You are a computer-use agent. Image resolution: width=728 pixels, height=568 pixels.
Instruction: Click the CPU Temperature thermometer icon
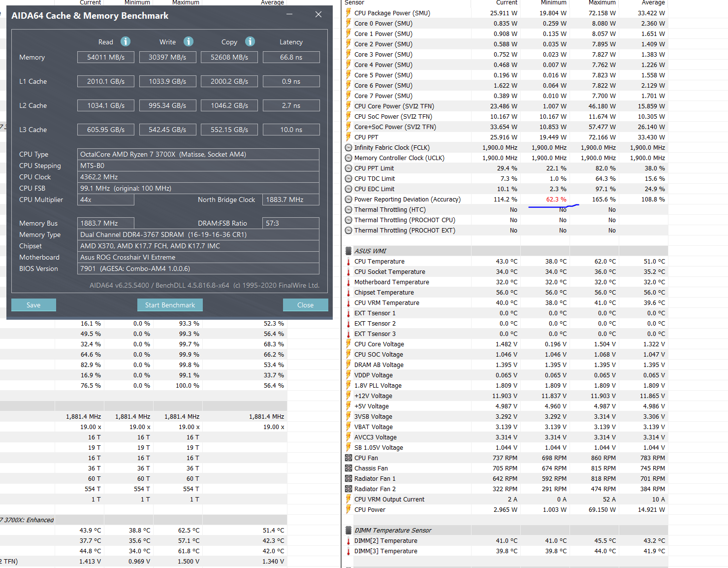(x=348, y=261)
